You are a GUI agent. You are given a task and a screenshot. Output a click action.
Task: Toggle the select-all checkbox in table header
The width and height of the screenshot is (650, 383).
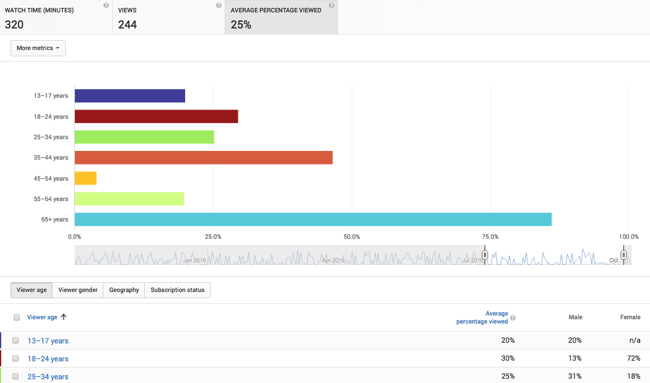[17, 318]
